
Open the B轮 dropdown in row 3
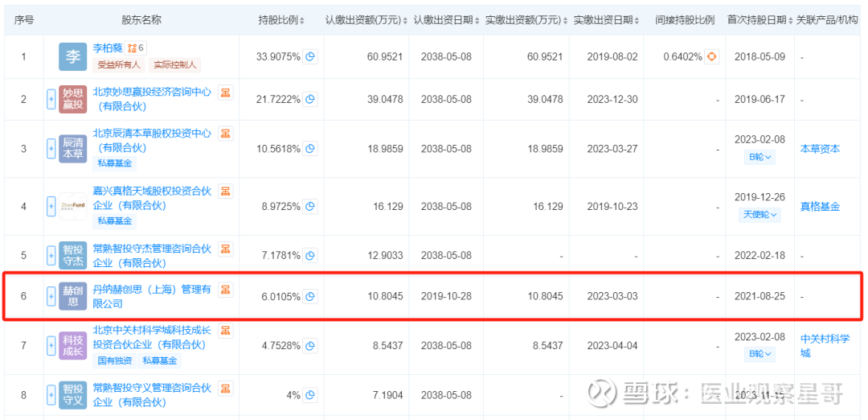pos(760,157)
